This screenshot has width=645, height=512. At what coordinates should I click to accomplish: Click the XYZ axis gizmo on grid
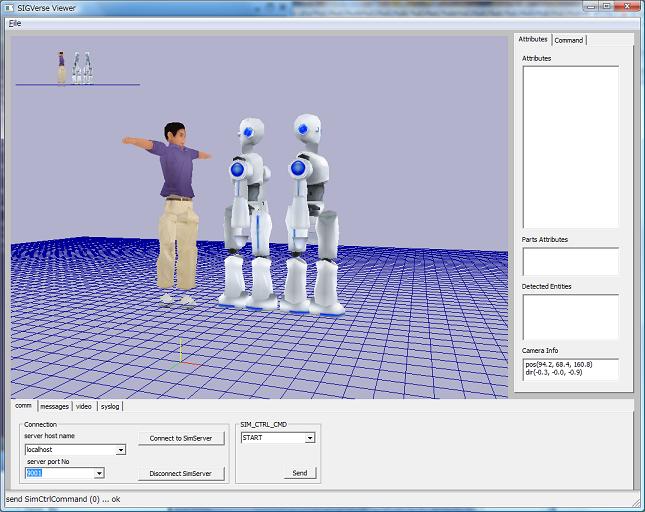[x=180, y=355]
